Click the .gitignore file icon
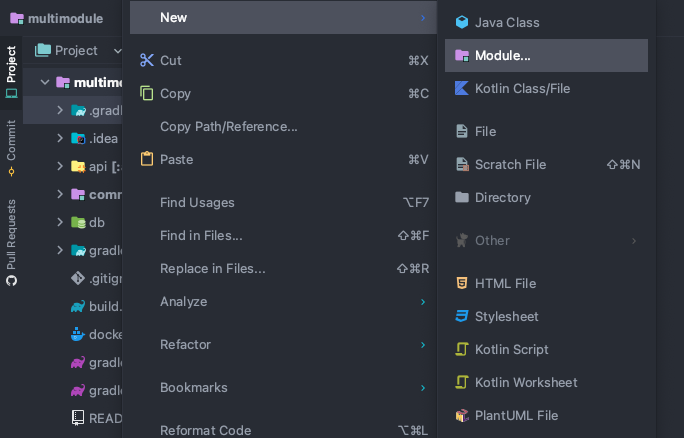Screen dimensions: 684x438 [78, 278]
